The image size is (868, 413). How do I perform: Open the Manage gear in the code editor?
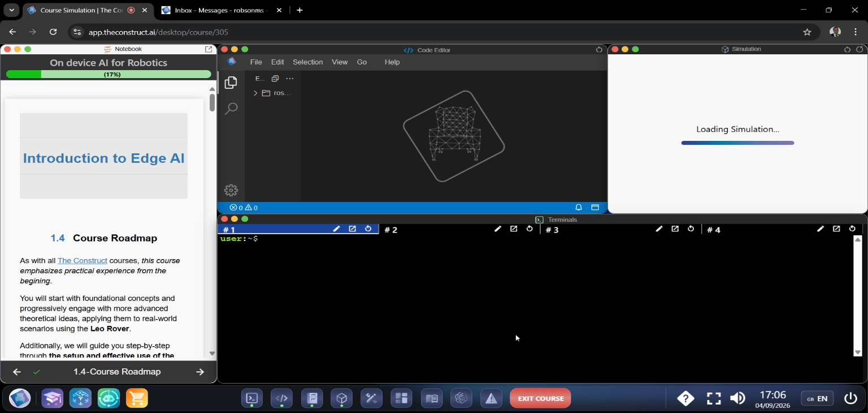231,190
